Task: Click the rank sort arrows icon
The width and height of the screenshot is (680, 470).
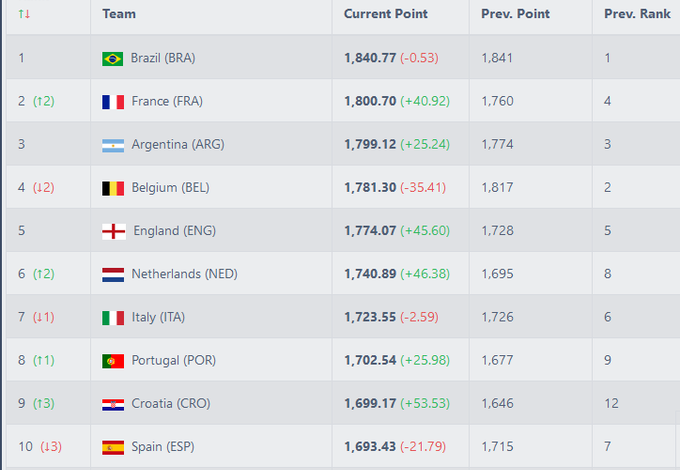Action: pyautogui.click(x=24, y=14)
